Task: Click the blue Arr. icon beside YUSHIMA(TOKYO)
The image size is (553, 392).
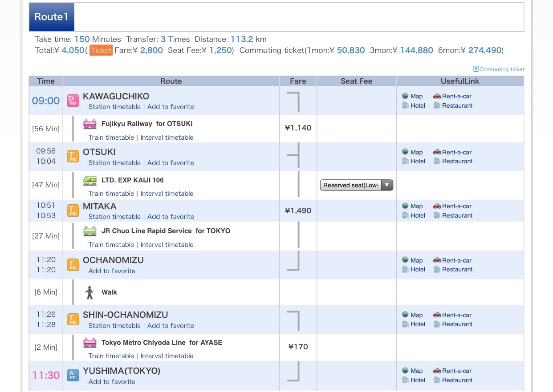Action: click(x=73, y=375)
